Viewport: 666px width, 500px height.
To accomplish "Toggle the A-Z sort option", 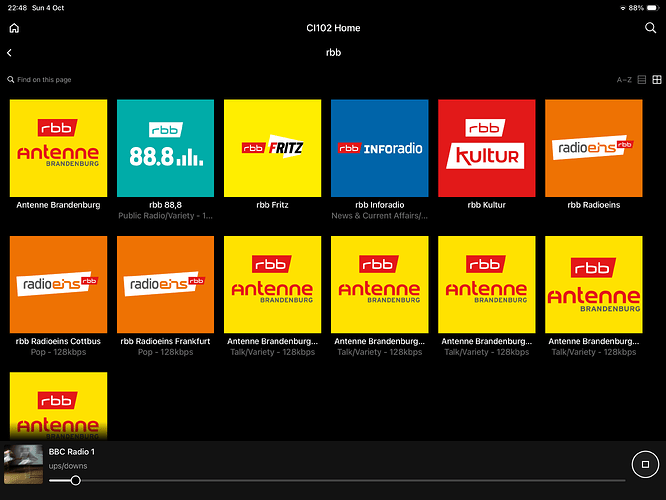I will point(624,80).
